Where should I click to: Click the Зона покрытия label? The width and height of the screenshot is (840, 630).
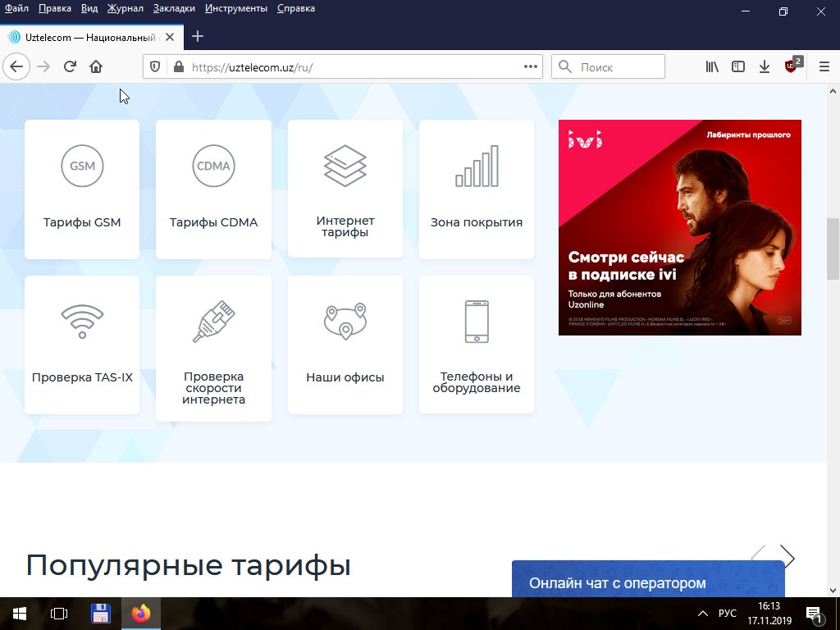(477, 222)
